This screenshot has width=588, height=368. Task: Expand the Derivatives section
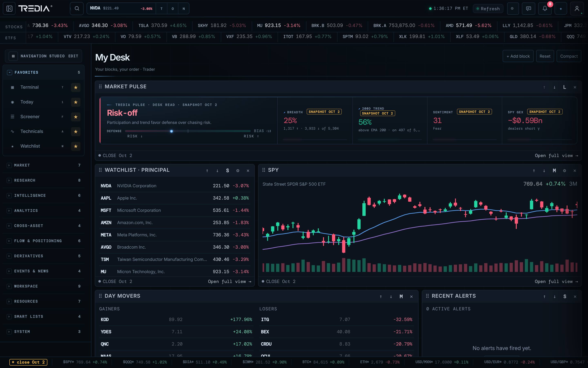44,256
